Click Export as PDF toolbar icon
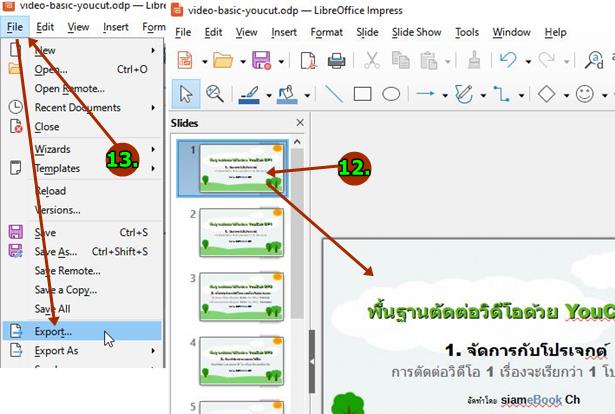This screenshot has width=615, height=414. click(308, 61)
